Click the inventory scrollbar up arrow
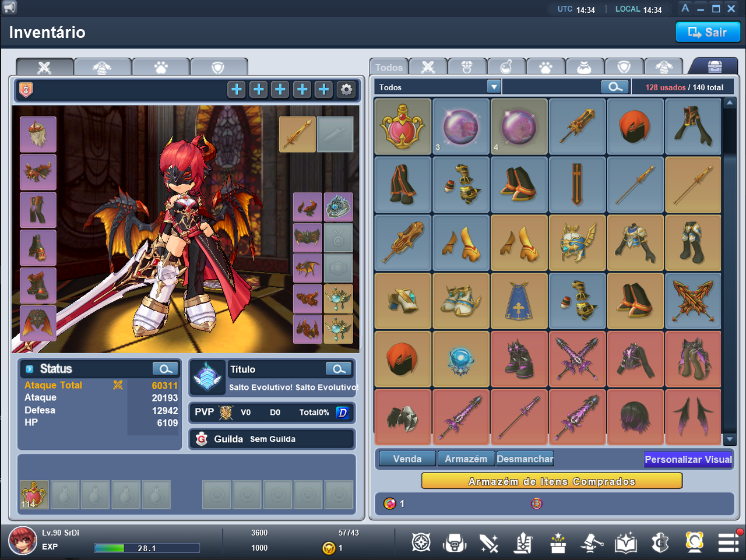 (x=730, y=103)
